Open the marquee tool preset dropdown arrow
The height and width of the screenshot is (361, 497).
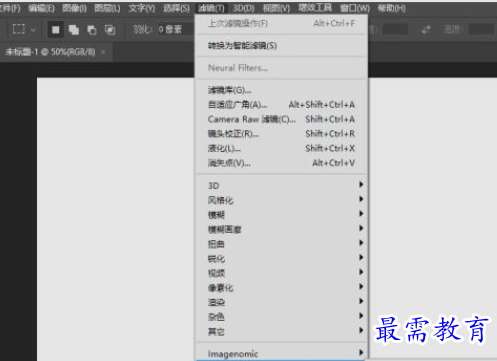point(33,30)
